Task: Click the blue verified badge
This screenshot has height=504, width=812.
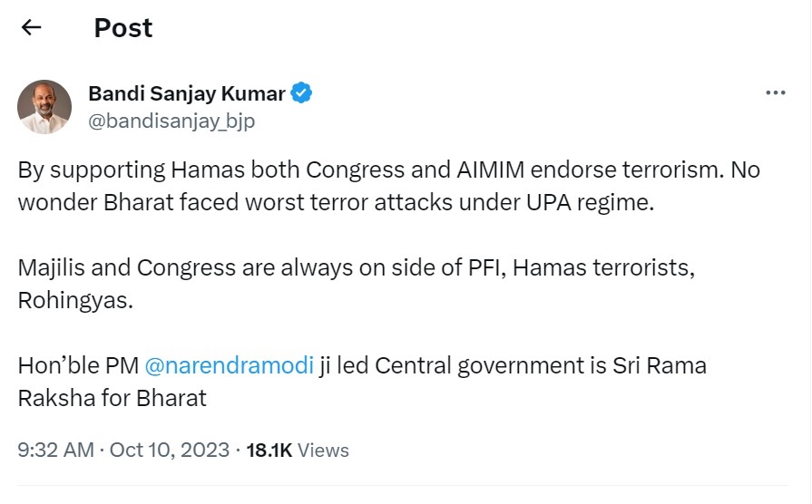Action: (301, 93)
